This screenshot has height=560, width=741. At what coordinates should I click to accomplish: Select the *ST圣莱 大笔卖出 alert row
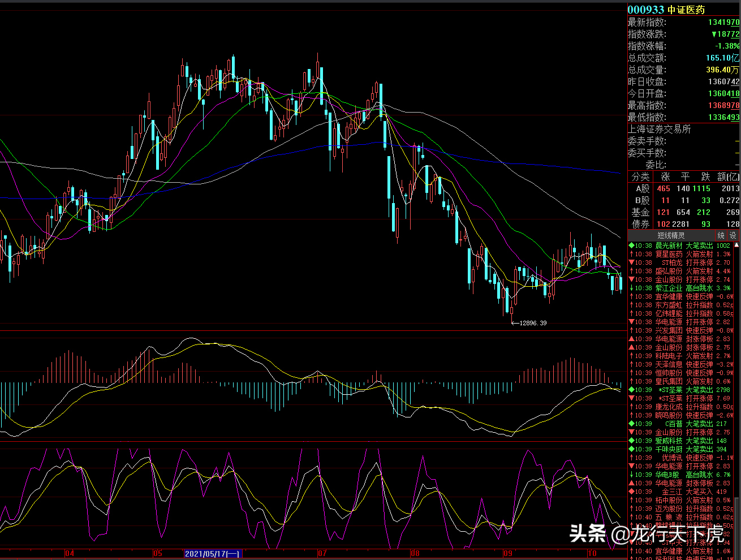click(680, 390)
